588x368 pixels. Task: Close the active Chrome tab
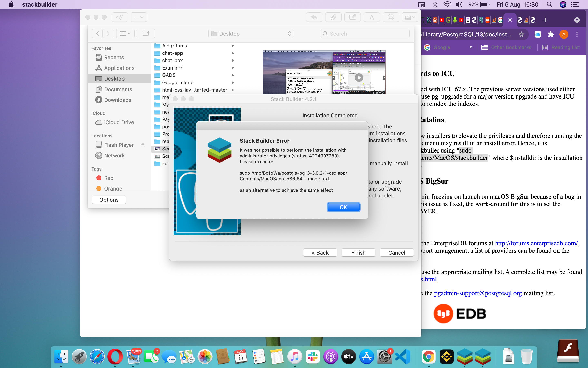[510, 20]
